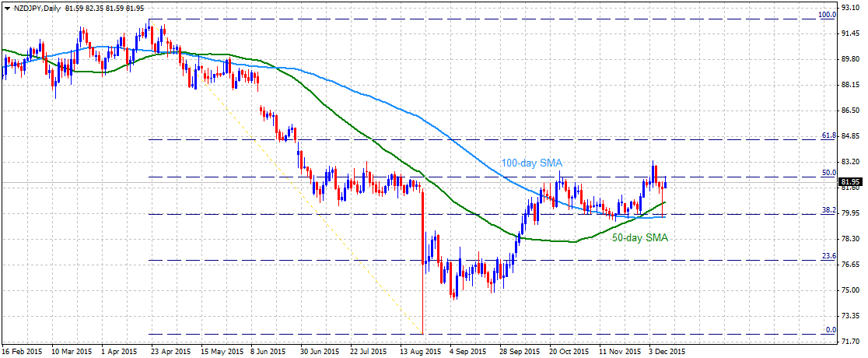The image size is (868, 358).
Task: Click the 100-day SMA label
Action: point(532,163)
